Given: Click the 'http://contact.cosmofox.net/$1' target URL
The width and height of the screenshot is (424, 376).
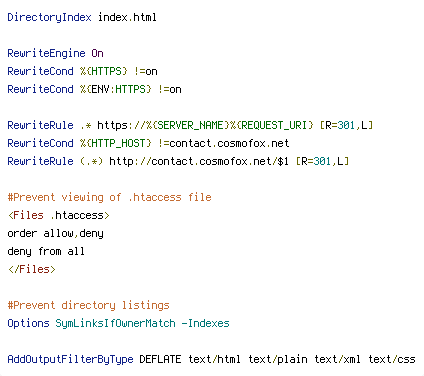Looking at the screenshot, I should (199, 161).
